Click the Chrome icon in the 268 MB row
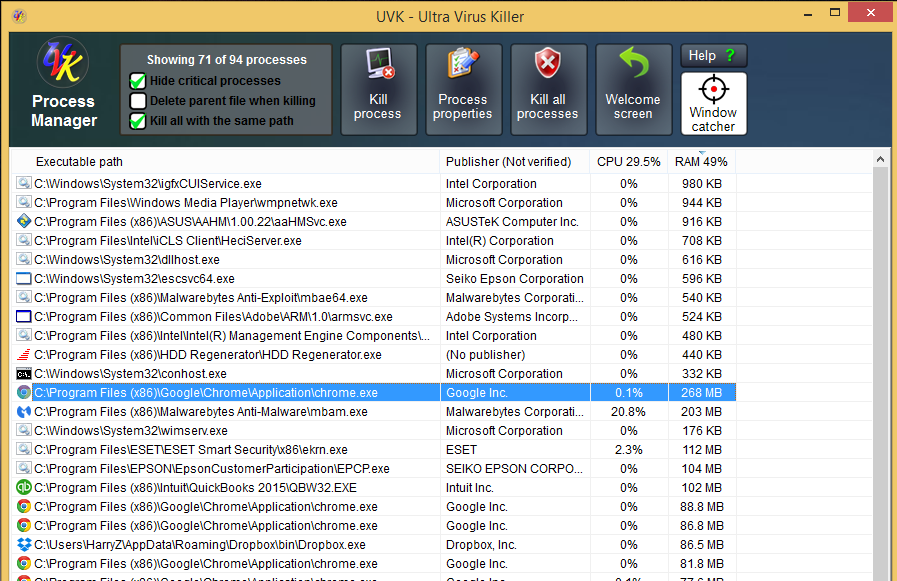The image size is (897, 581). [23, 392]
